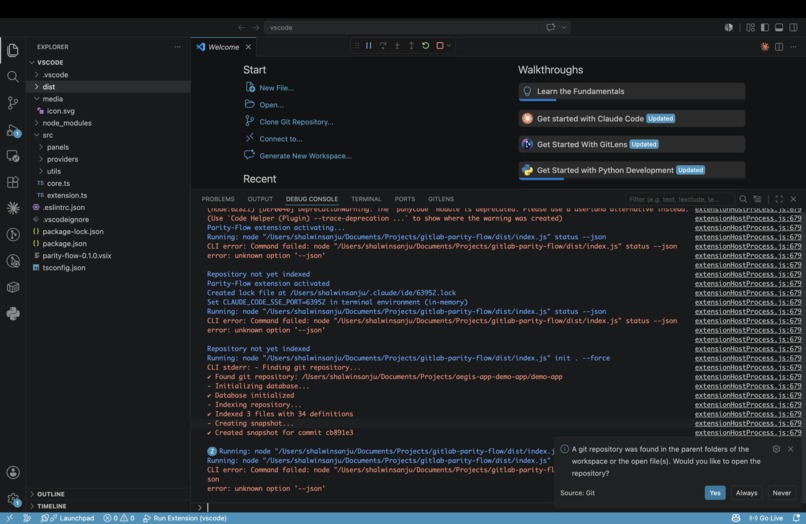Maximize the panel size
This screenshot has width=806, height=524.
click(779, 199)
